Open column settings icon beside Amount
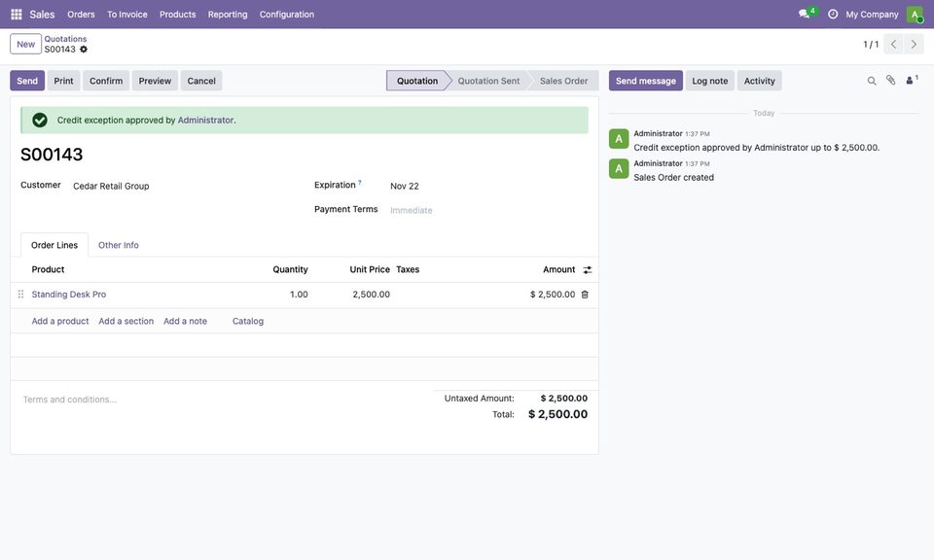This screenshot has width=934, height=560. pyautogui.click(x=588, y=270)
